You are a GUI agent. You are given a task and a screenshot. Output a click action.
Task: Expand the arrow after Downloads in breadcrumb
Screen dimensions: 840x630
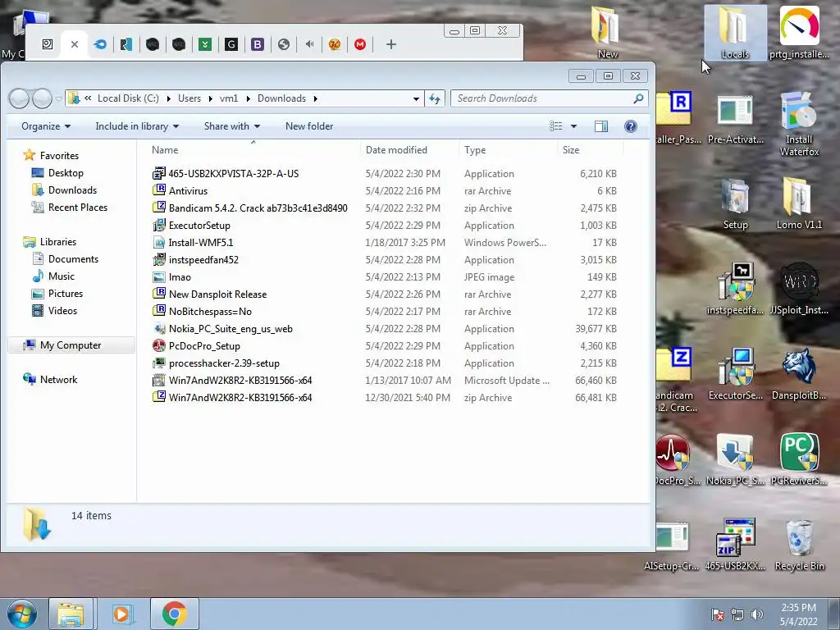click(x=315, y=98)
